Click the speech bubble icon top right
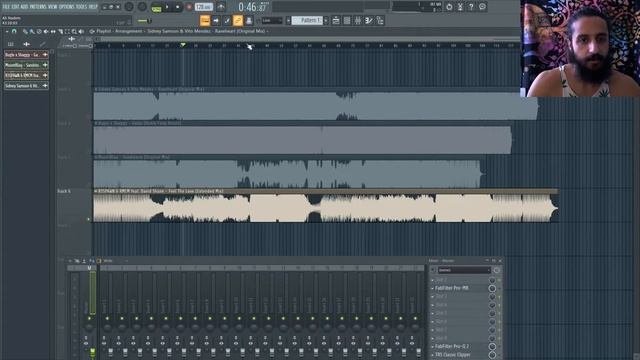Screen dimensions: 640x360 click(482, 7)
